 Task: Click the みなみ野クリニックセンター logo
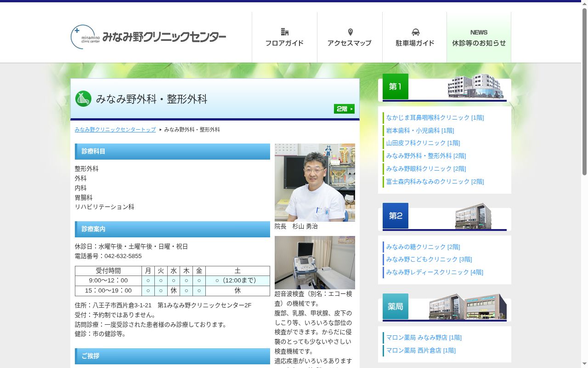click(148, 37)
